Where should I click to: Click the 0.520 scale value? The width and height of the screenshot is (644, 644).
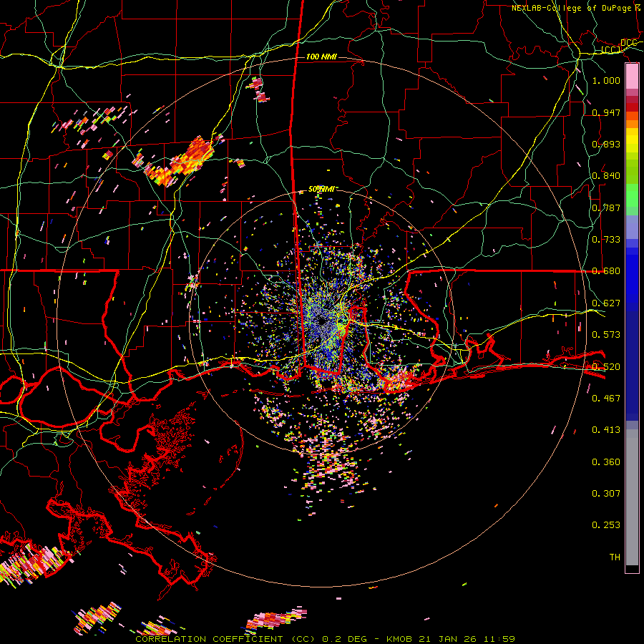[x=606, y=366]
